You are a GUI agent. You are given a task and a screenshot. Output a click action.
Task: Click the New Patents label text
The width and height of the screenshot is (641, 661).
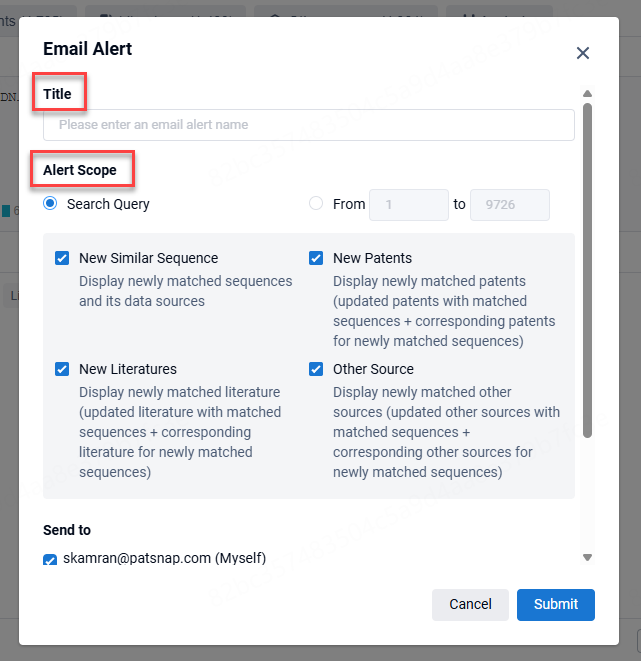point(372,258)
